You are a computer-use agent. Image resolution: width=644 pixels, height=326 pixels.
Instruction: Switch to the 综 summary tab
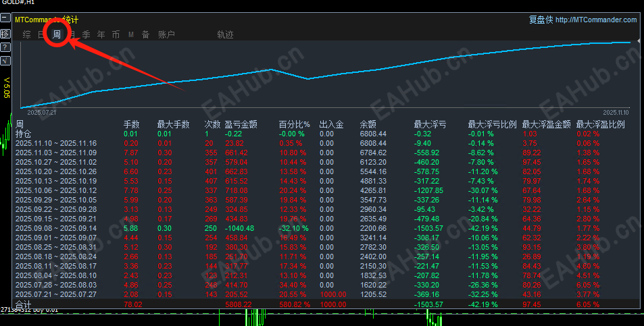(27, 34)
